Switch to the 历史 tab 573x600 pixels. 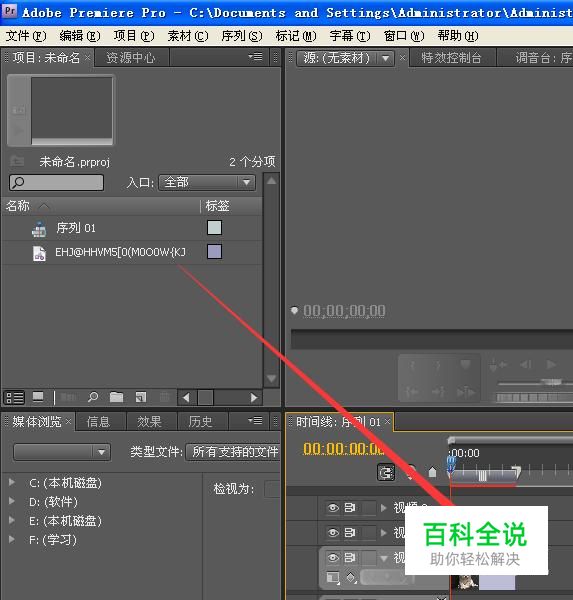coord(200,421)
